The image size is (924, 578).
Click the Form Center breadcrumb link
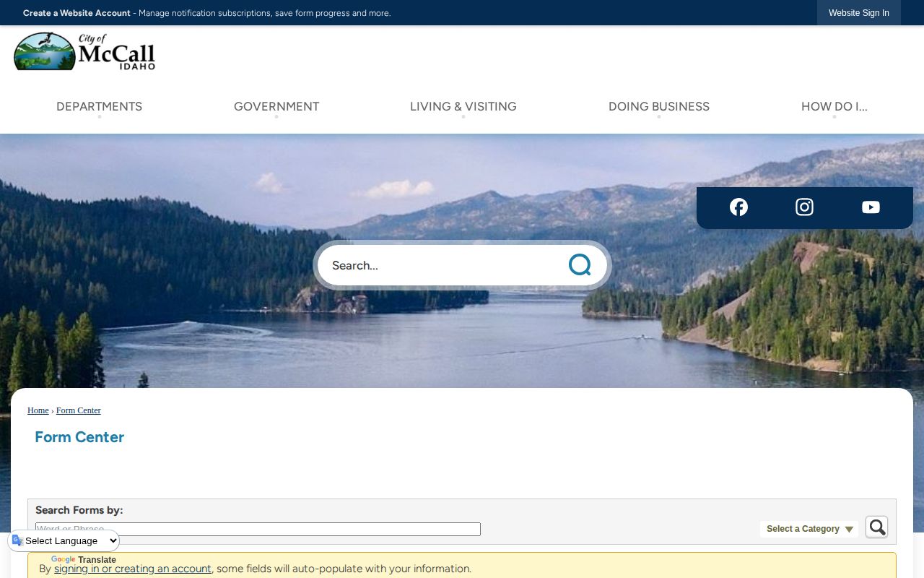[x=79, y=410]
